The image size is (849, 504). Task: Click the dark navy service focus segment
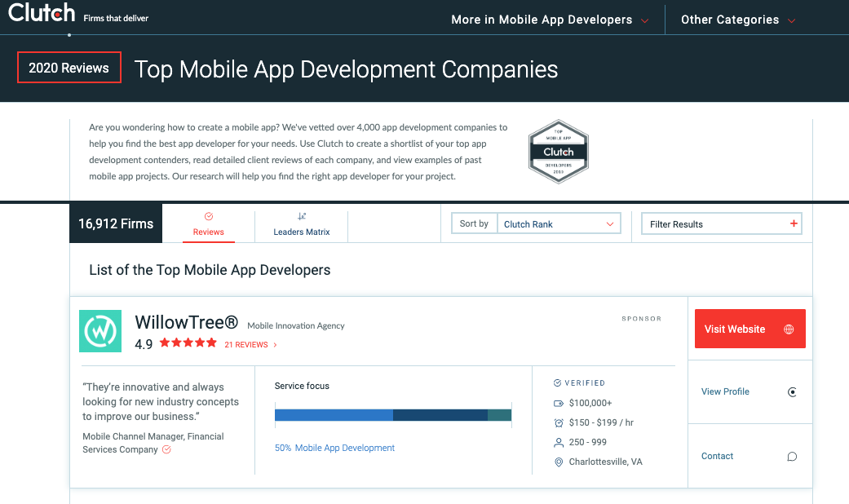click(x=440, y=415)
